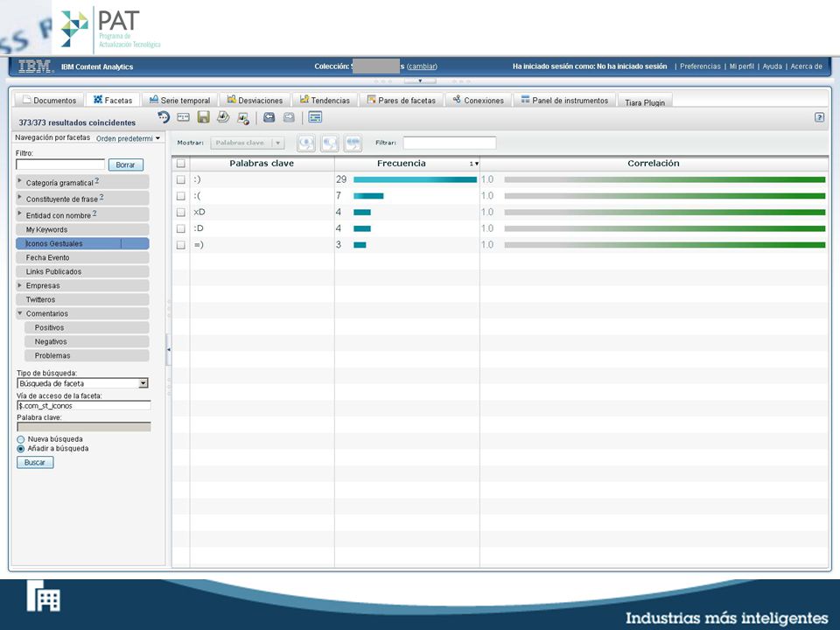Check the box for the =) row
This screenshot has height=630, width=840.
[x=181, y=245]
